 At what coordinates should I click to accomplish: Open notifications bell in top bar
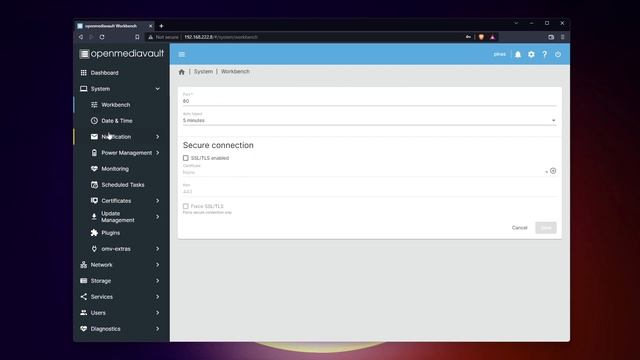[518, 54]
